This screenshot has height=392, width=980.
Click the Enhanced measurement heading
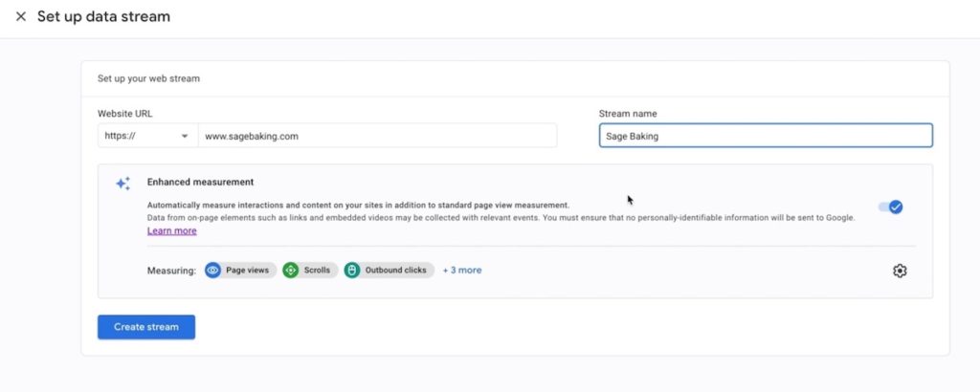[x=201, y=183]
